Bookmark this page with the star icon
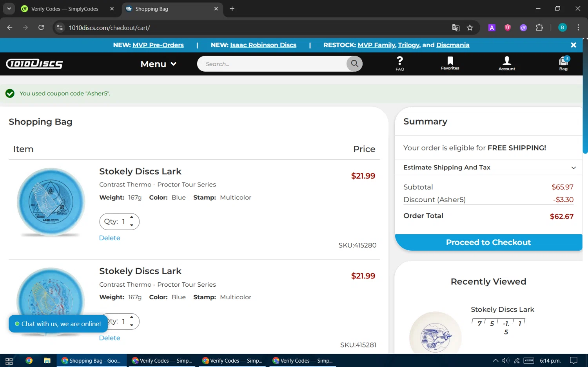This screenshot has width=588, height=367. point(470,27)
